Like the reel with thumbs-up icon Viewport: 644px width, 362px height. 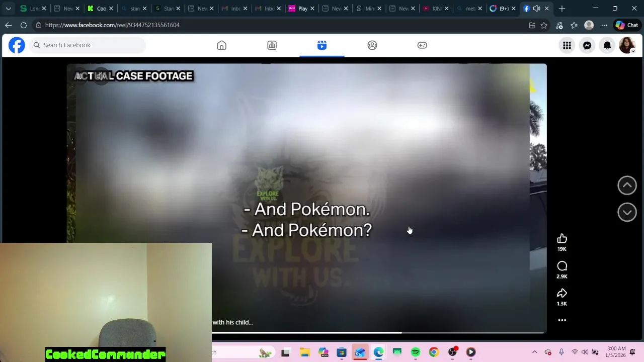tap(562, 239)
